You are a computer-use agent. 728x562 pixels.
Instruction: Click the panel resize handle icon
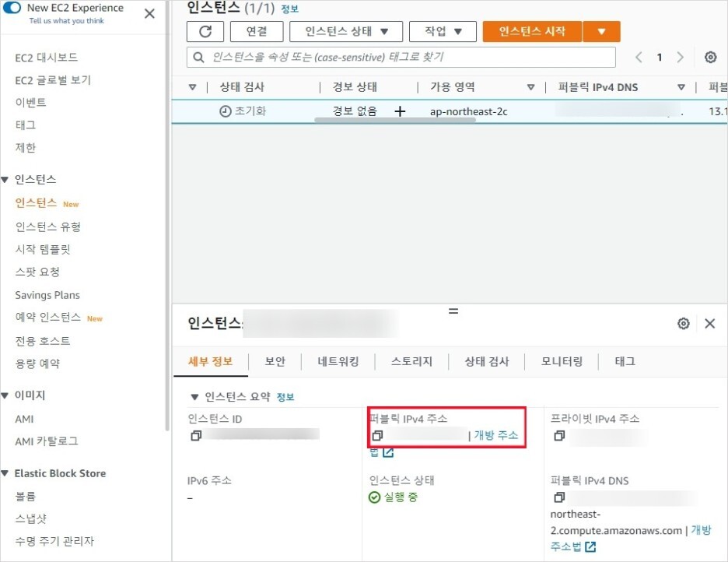[x=453, y=311]
